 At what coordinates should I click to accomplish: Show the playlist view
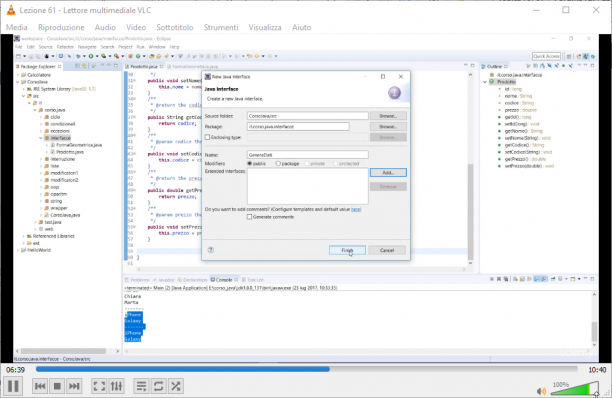point(141,386)
